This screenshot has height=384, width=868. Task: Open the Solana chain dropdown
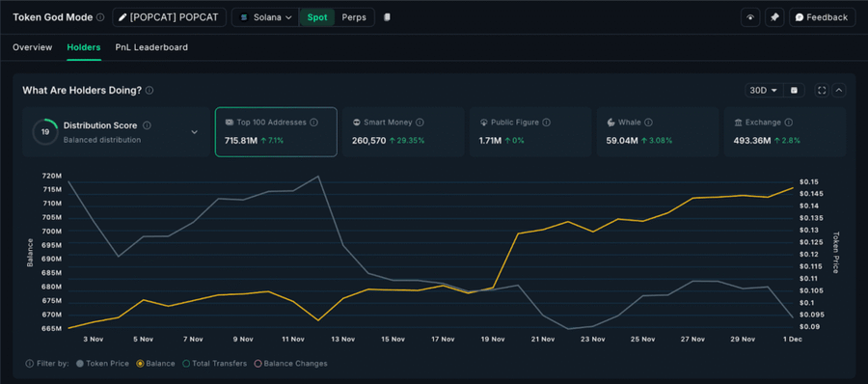click(x=266, y=17)
